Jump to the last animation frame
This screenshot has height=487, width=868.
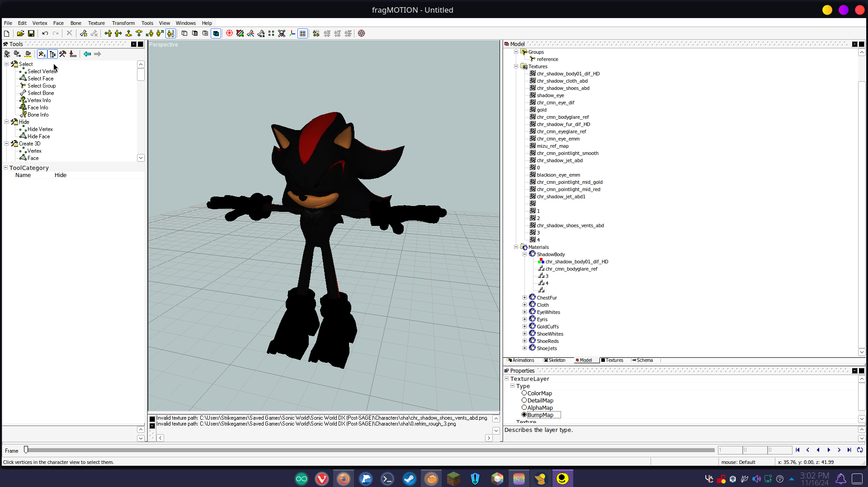(849, 450)
